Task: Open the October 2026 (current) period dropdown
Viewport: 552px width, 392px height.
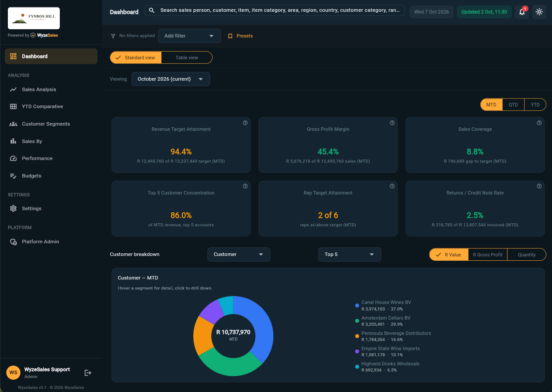Action: pos(171,79)
